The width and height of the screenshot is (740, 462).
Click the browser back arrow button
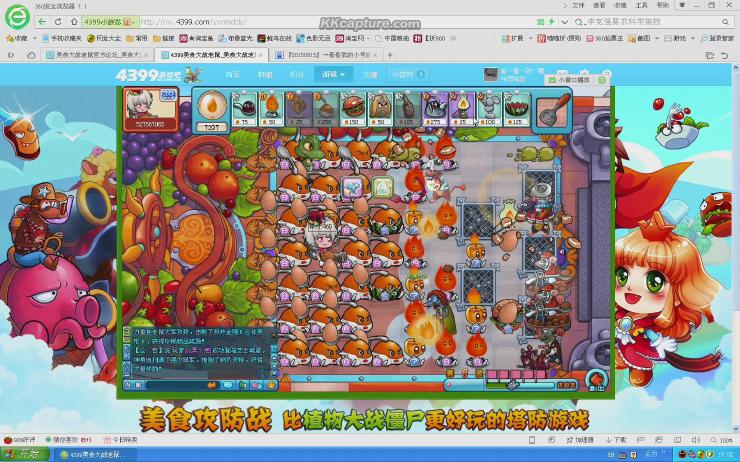[x=42, y=22]
